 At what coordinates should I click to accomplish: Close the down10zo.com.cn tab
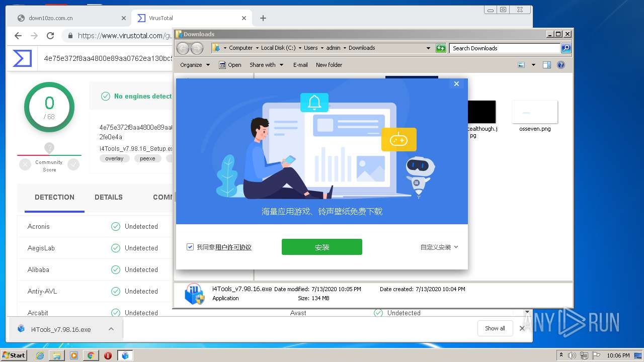pos(124,18)
